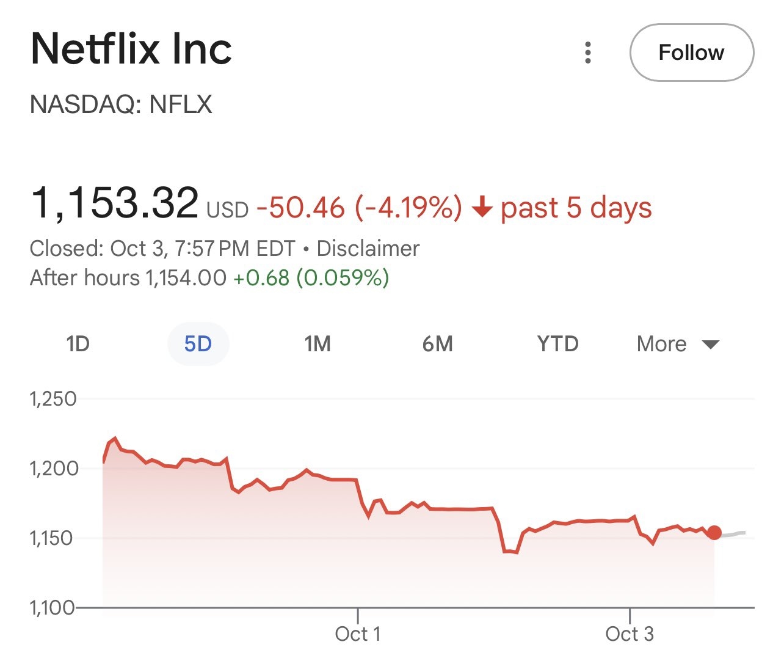Click the Oct 1 date axis label

pos(358,634)
